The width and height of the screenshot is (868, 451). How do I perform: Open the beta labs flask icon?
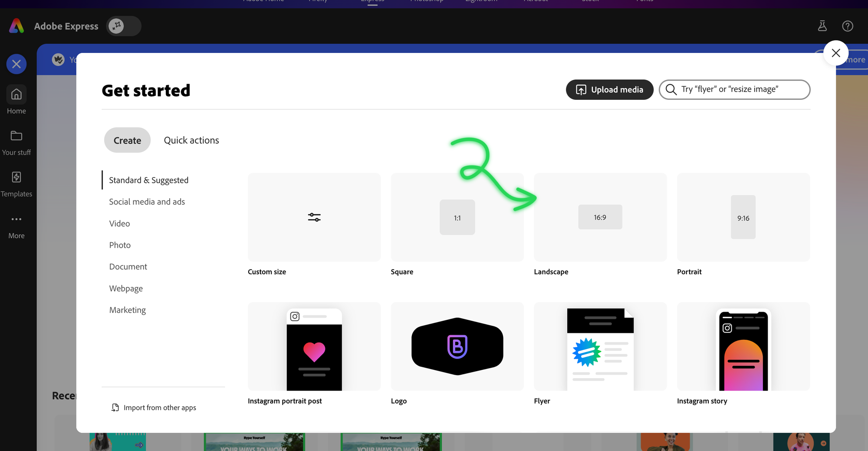click(822, 26)
